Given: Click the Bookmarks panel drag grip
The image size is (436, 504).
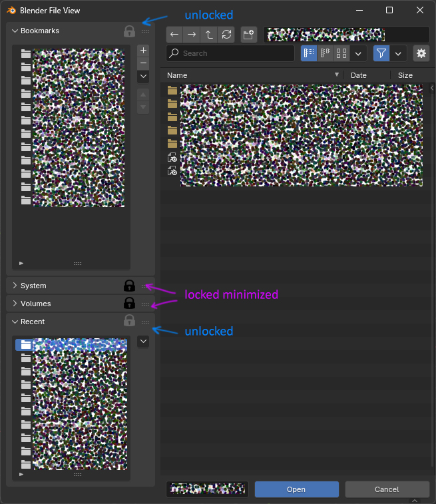Looking at the screenshot, I should coord(145,31).
